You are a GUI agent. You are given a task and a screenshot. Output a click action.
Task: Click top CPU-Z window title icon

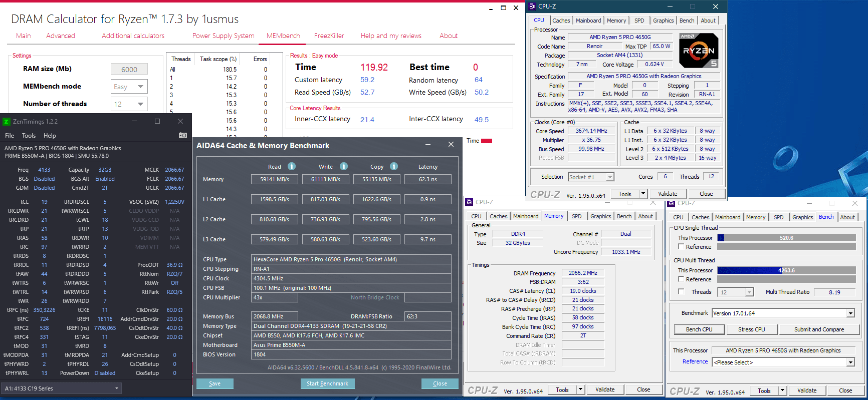[x=532, y=7]
